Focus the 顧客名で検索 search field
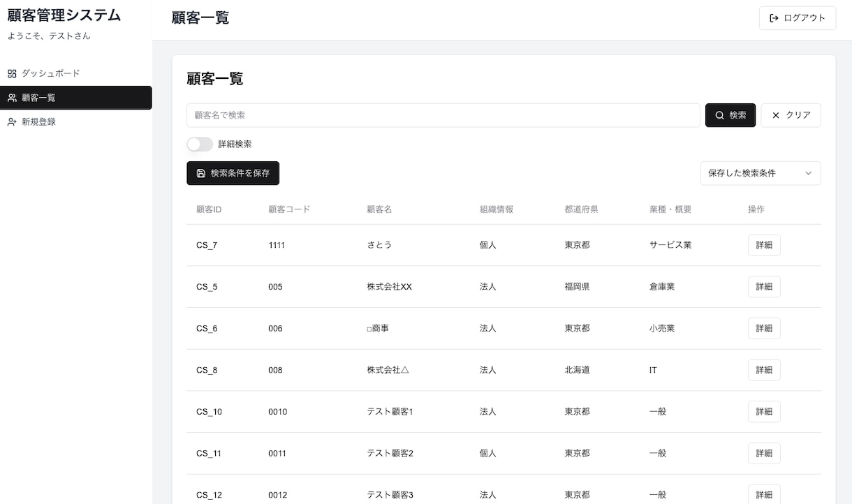Image resolution: width=852 pixels, height=504 pixels. point(443,115)
